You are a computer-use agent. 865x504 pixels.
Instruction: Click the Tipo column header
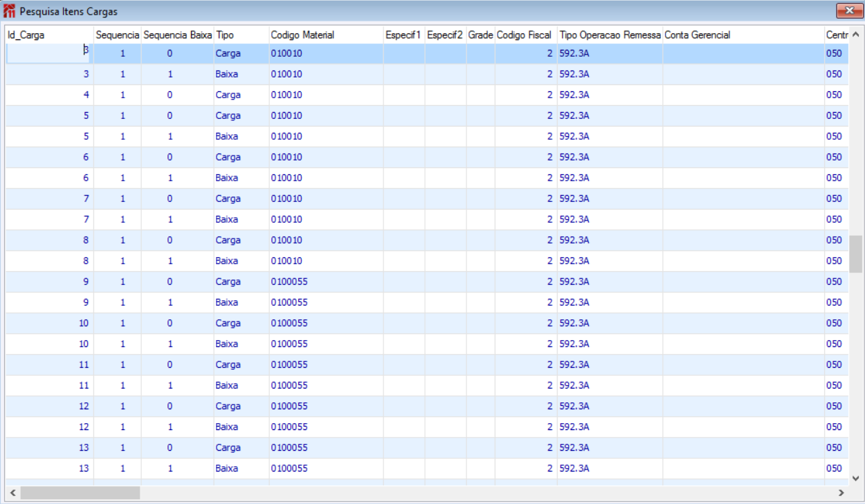pyautogui.click(x=242, y=35)
